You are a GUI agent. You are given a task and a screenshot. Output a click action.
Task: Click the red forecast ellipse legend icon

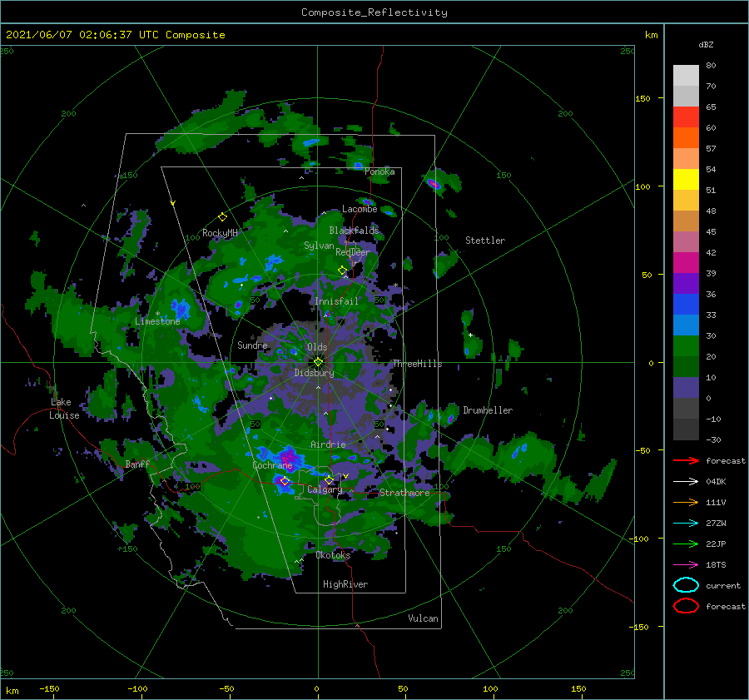pyautogui.click(x=686, y=606)
